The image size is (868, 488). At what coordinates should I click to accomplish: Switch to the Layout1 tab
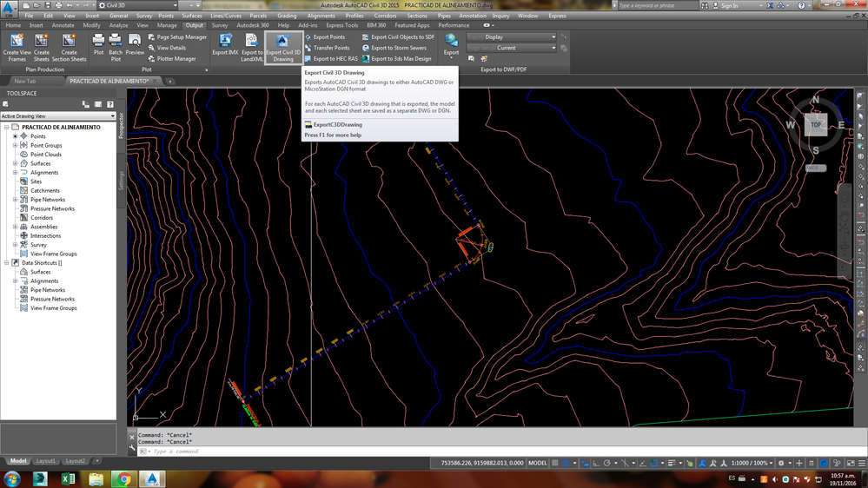pyautogui.click(x=46, y=461)
